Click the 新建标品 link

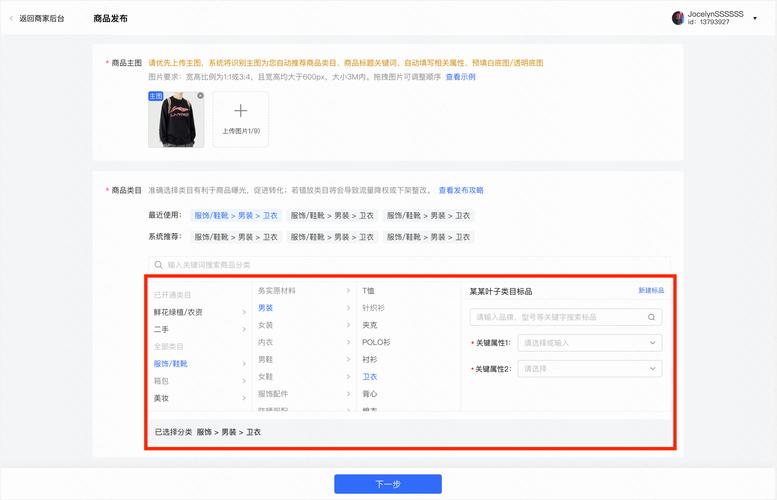pyautogui.click(x=651, y=290)
